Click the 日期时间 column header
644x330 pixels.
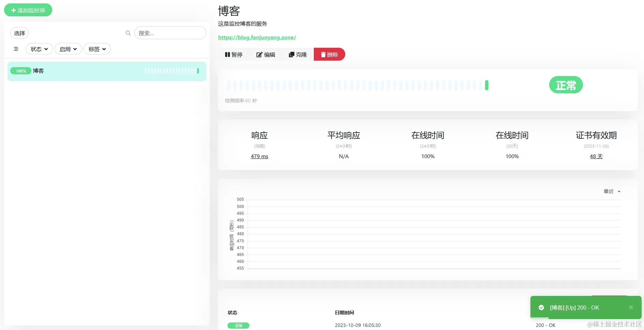[x=344, y=313]
